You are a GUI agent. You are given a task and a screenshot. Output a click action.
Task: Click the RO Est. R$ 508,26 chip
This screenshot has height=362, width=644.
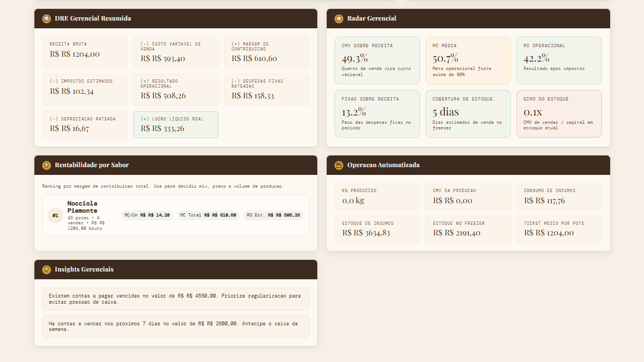point(273,215)
